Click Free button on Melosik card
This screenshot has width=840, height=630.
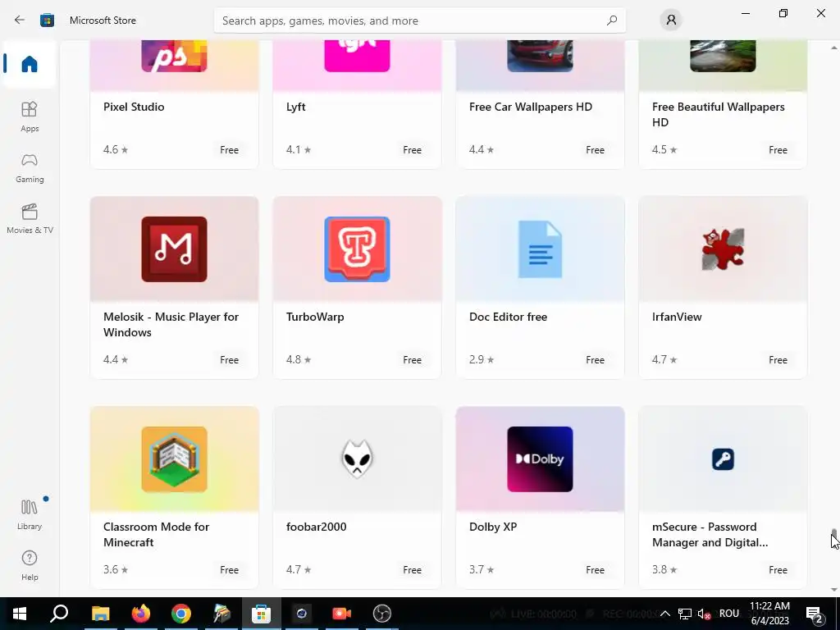(230, 360)
